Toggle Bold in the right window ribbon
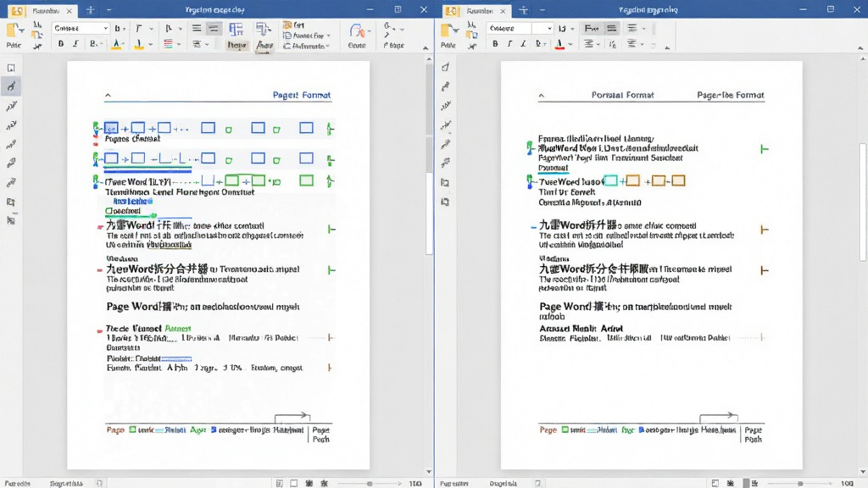 click(x=495, y=44)
